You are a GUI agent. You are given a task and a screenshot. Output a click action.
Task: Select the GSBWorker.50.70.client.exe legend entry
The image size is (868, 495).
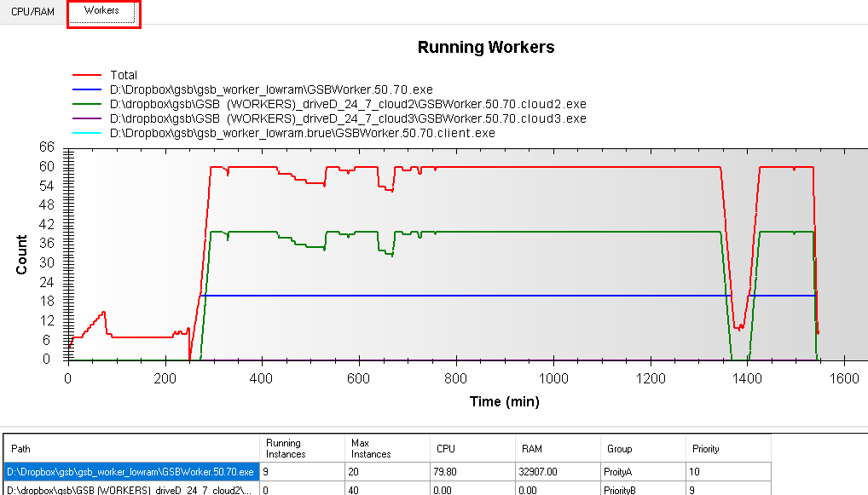(302, 133)
